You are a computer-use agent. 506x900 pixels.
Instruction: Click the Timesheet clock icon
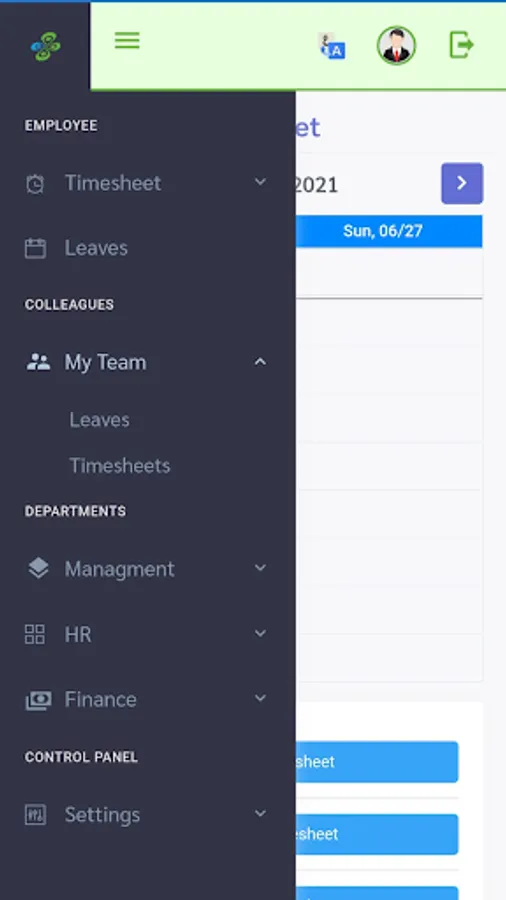point(35,184)
